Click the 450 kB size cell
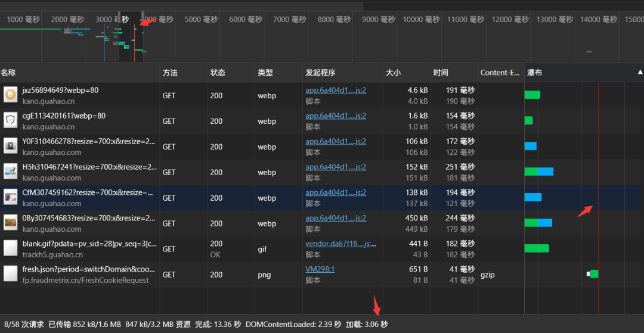This screenshot has height=333, width=644. [416, 219]
